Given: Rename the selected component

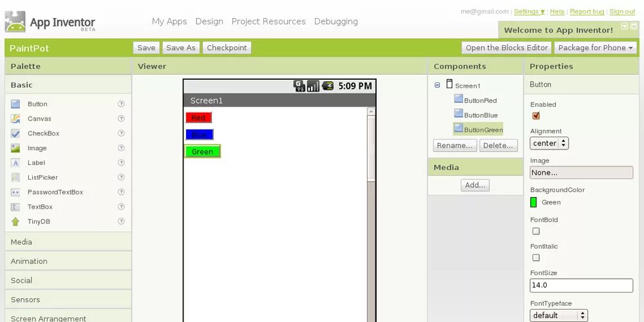Looking at the screenshot, I should click(x=455, y=146).
